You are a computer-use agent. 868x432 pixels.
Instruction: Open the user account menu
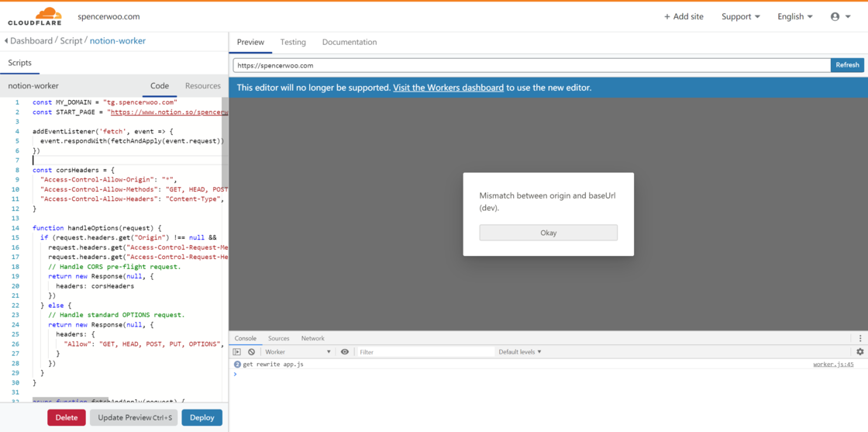839,16
